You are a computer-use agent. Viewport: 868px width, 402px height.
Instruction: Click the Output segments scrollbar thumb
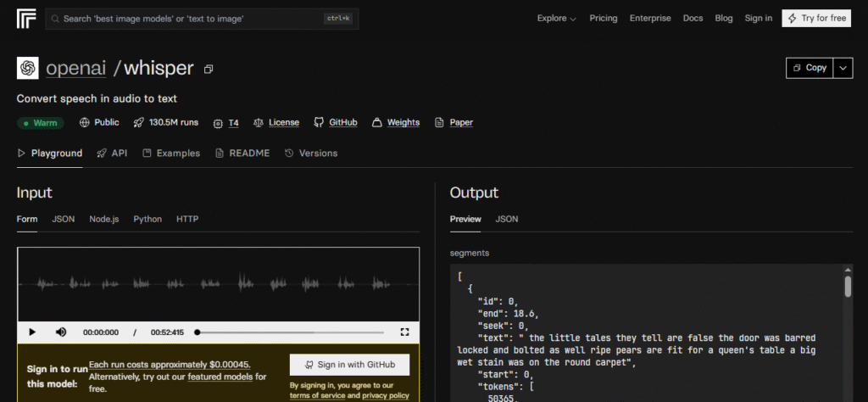click(x=848, y=287)
